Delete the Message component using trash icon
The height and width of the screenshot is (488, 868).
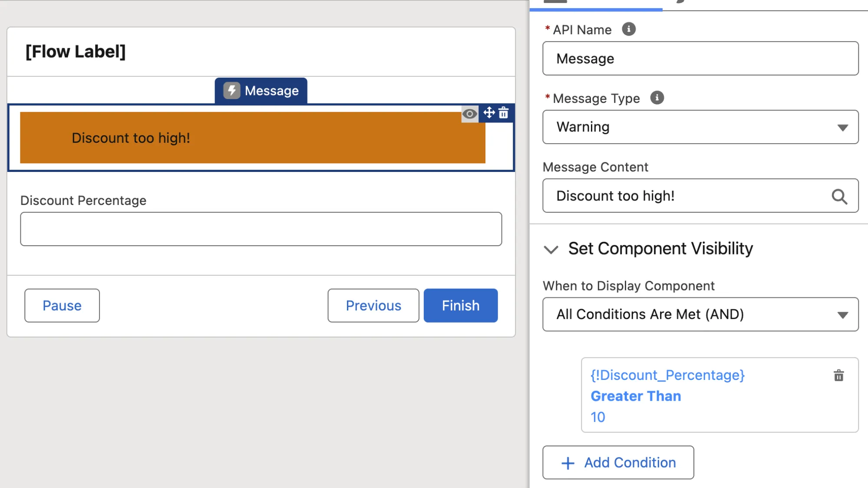tap(504, 114)
